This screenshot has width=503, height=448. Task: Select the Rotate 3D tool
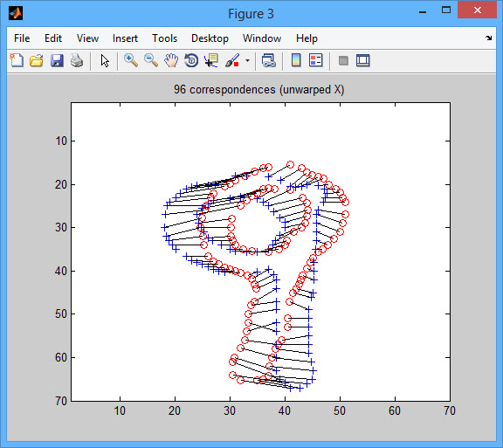point(191,60)
